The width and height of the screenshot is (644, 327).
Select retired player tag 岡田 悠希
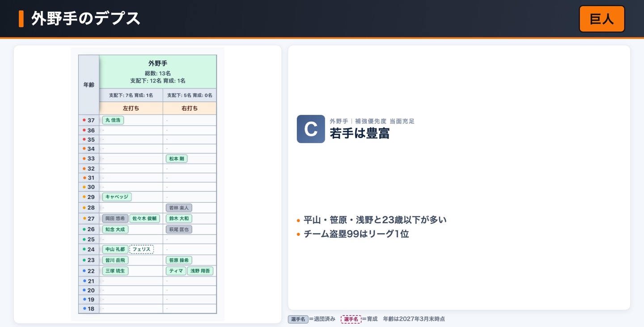115,218
